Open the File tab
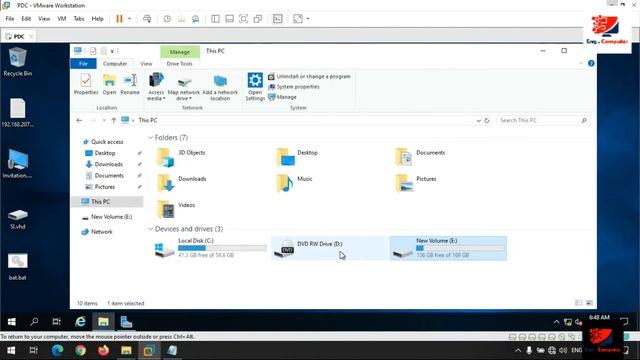 click(x=83, y=64)
